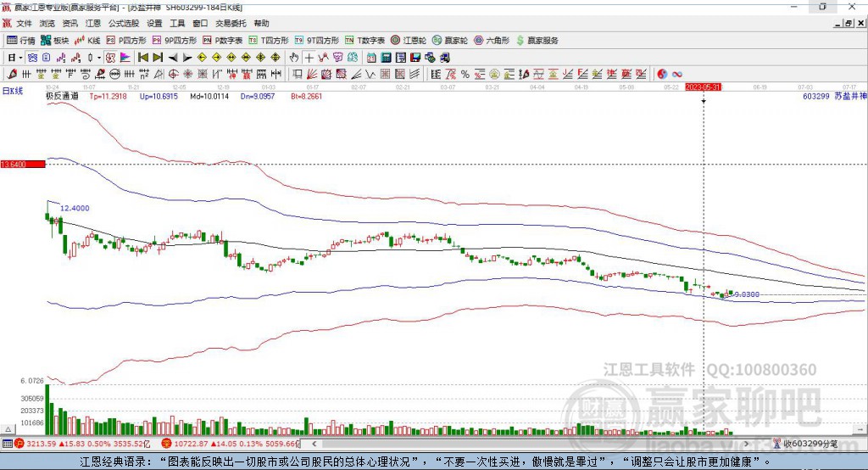Click the Up=10.6315 indicator value

click(x=159, y=96)
